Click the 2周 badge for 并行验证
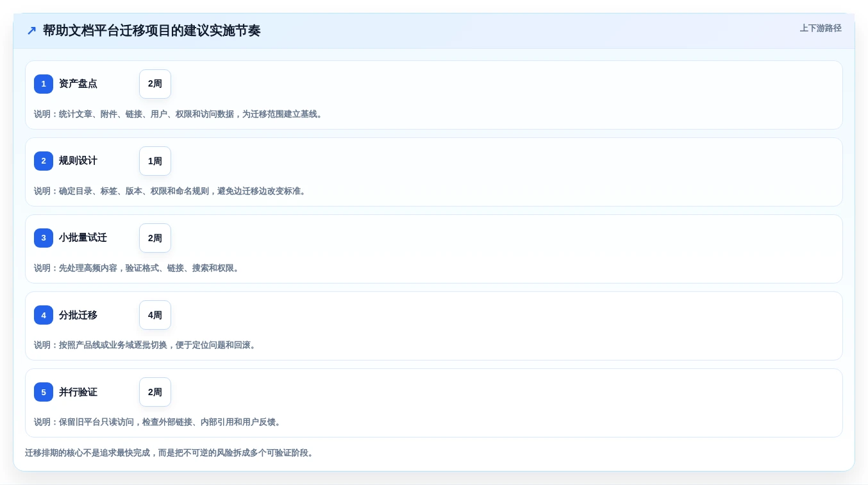Screen dimensions: 868x485 coord(155,392)
